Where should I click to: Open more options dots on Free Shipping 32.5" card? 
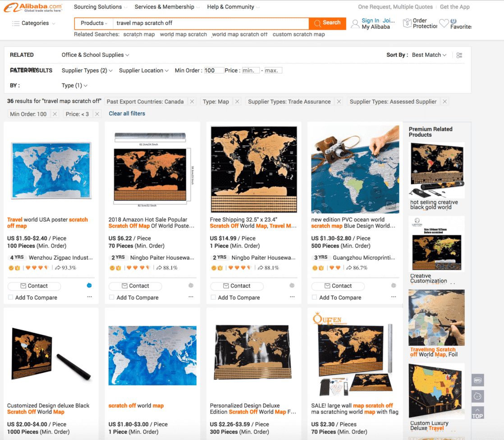tap(292, 297)
